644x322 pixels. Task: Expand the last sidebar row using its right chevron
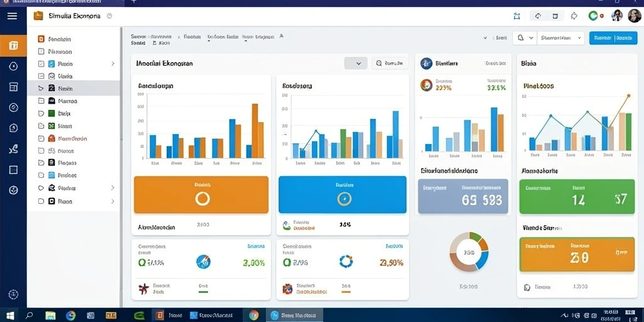(113, 202)
